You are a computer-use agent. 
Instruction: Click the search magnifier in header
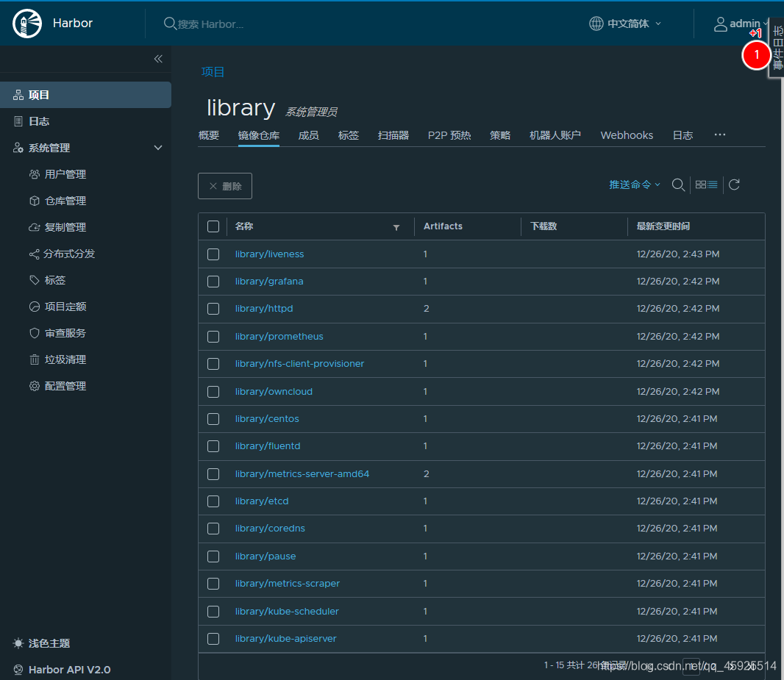click(x=170, y=24)
